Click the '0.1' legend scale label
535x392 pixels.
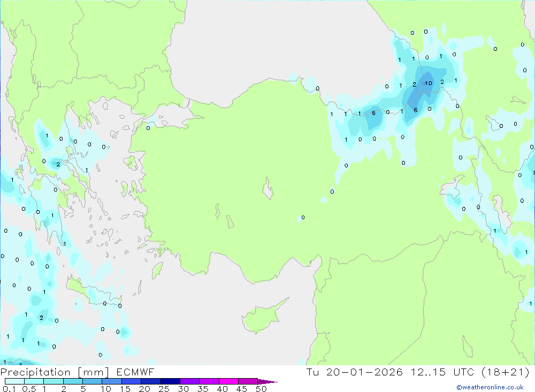click(x=9, y=389)
